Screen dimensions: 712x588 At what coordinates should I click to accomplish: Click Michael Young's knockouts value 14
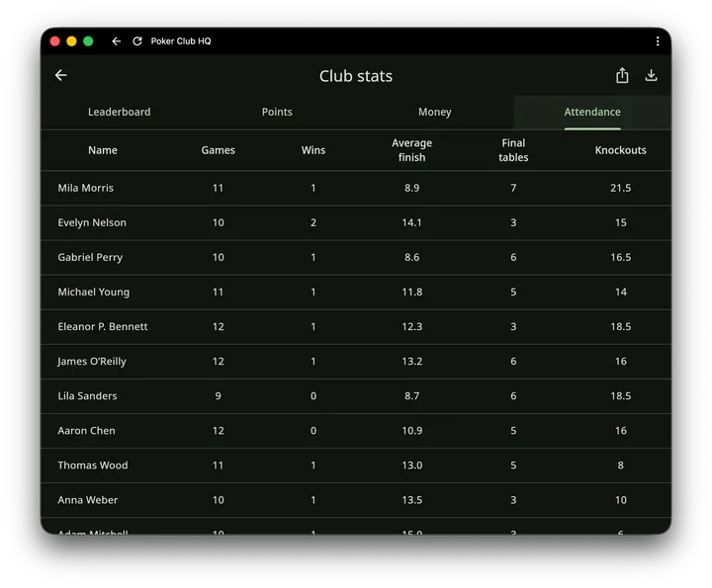tap(620, 293)
